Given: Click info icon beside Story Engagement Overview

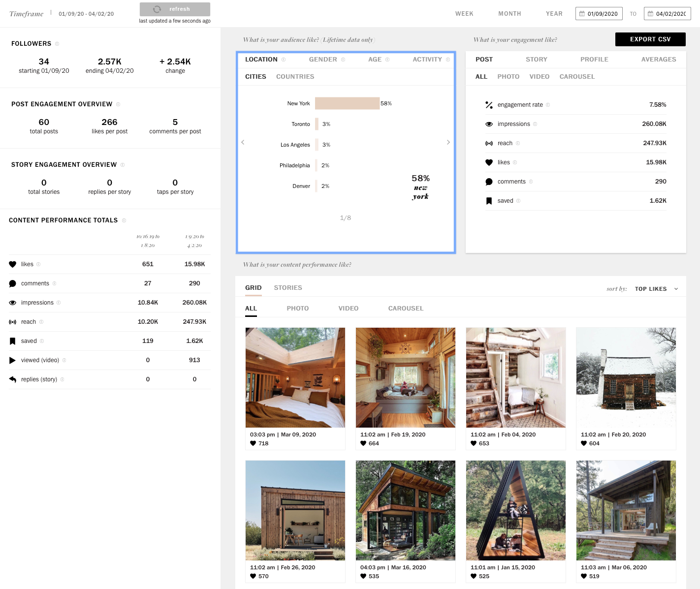Looking at the screenshot, I should tap(123, 165).
